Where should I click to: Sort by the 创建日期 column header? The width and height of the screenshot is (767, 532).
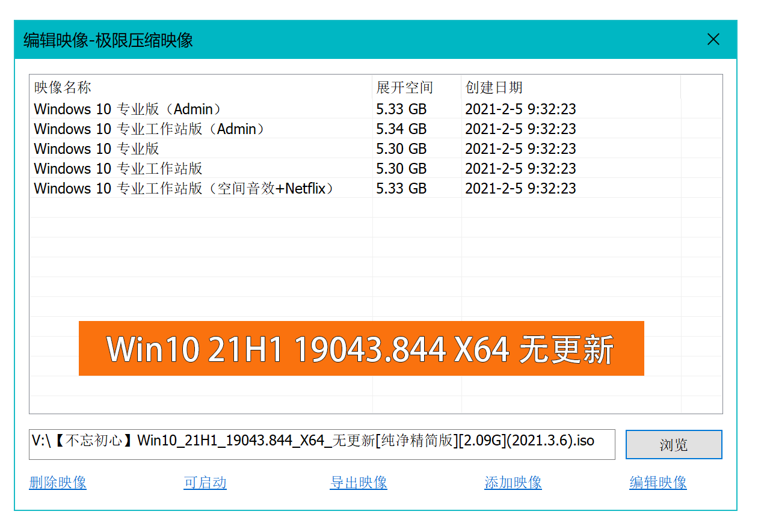571,87
